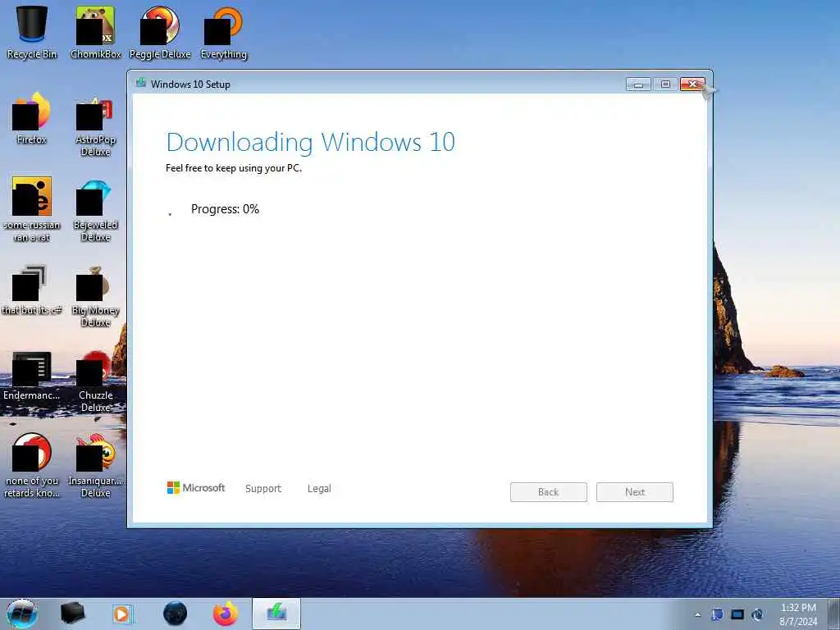
Task: Maximize the Windows 10 Setup window
Action: [665, 84]
